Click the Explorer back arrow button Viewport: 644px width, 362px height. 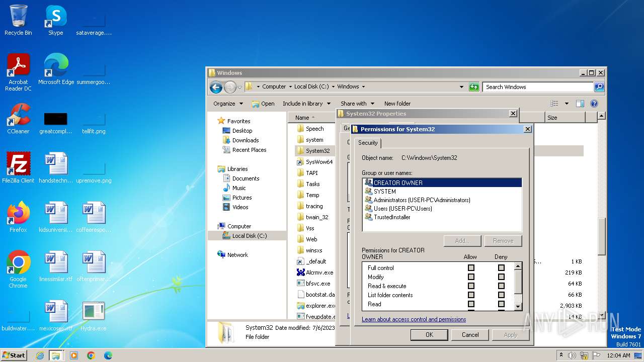tap(216, 87)
